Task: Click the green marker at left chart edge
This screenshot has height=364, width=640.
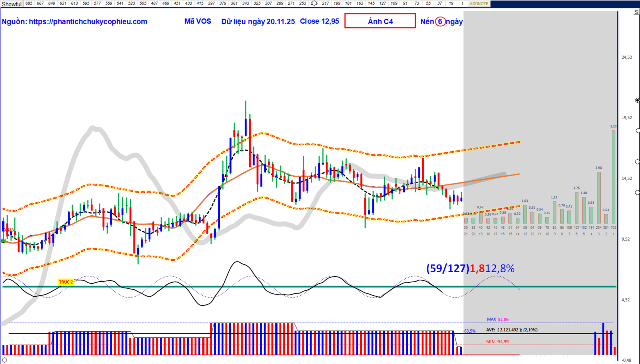Action: pos(3,241)
